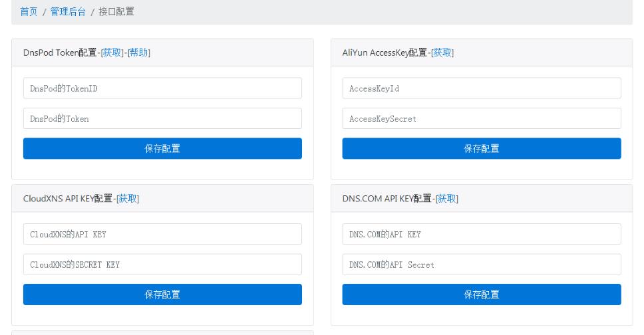This screenshot has height=335, width=644.
Task: Click into the CloudXNS的SECRET KEY field
Action: click(x=162, y=265)
